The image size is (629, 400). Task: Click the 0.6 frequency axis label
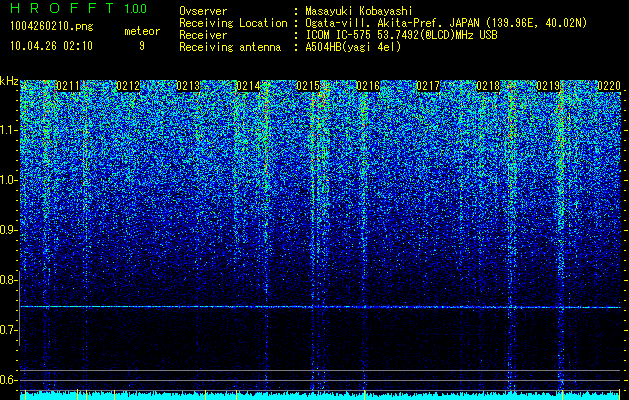[8, 380]
